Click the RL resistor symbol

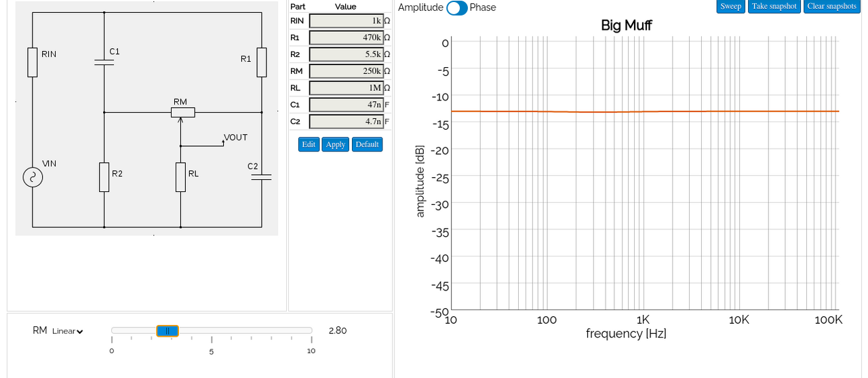pos(180,176)
